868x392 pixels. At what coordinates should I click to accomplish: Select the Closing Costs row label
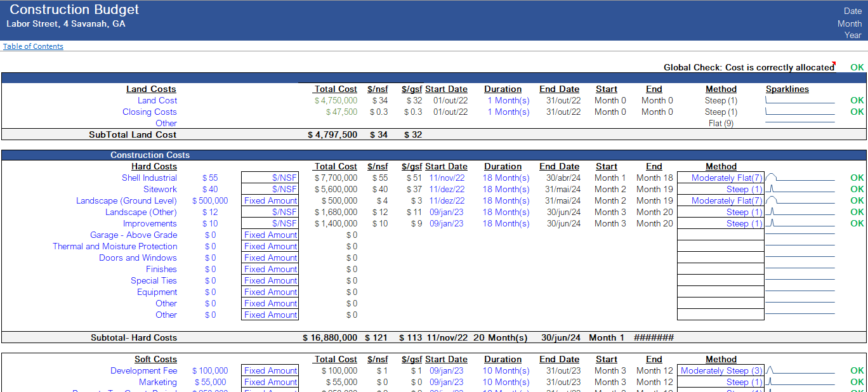pos(150,112)
